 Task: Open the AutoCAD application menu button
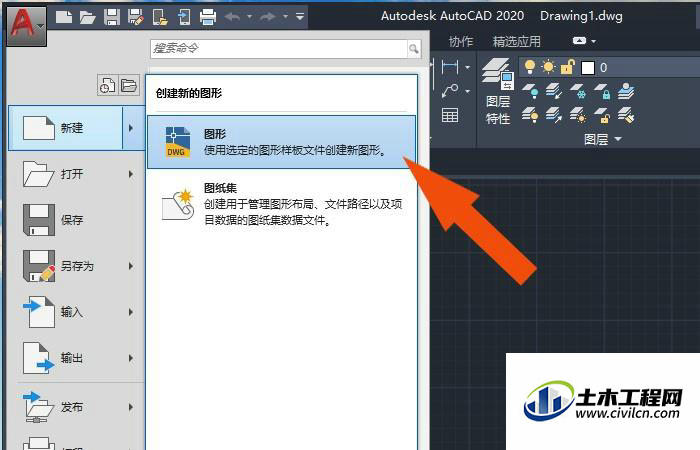(x=26, y=24)
